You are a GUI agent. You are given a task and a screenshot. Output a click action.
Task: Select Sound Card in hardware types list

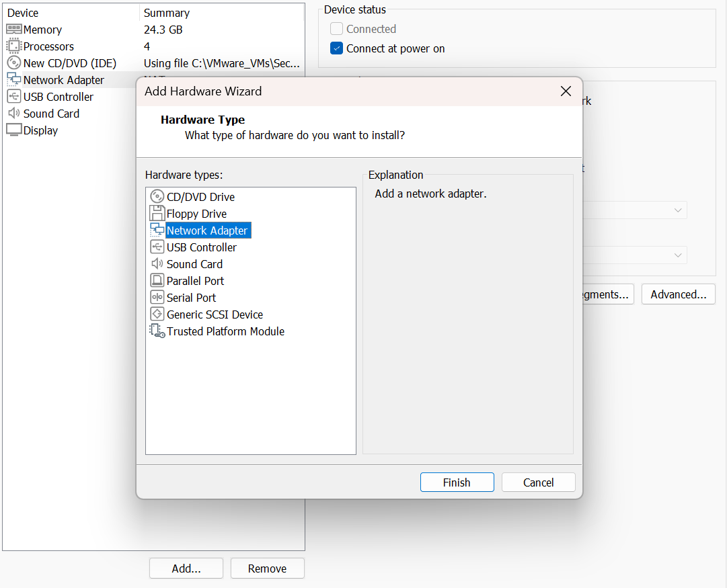tap(194, 264)
